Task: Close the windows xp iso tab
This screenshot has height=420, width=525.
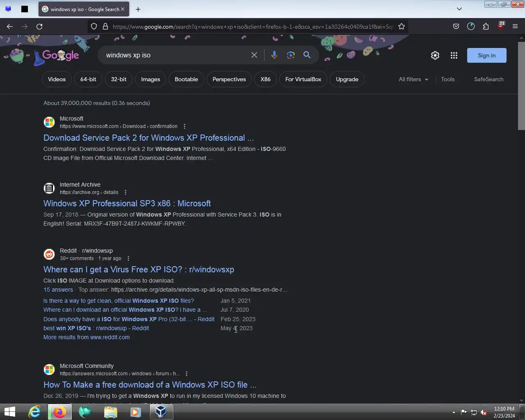Action: click(x=123, y=9)
